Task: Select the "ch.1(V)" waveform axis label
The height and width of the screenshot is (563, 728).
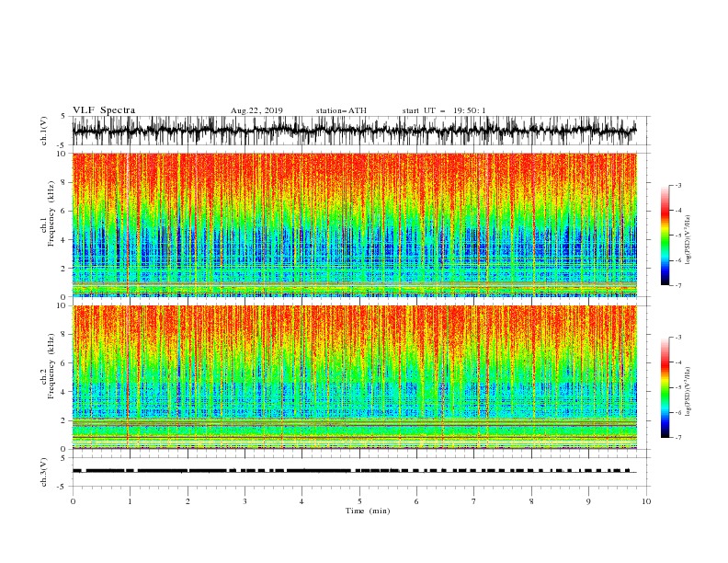Action: pyautogui.click(x=44, y=131)
